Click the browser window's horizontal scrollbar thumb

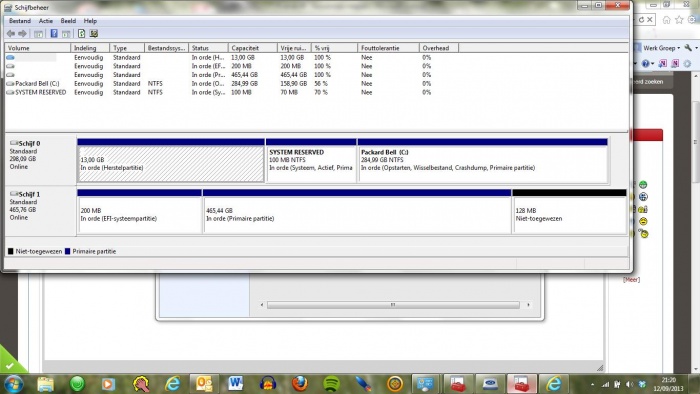click(x=393, y=305)
